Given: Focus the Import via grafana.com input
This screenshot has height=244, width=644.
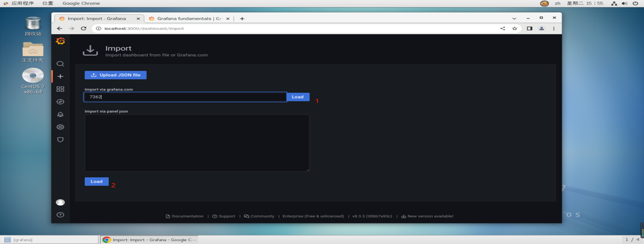Looking at the screenshot, I should 185,97.
